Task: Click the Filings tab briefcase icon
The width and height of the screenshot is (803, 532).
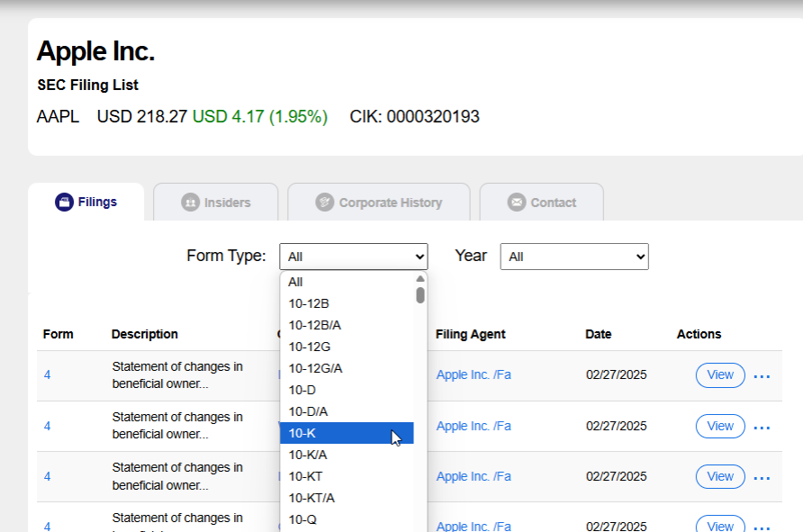Action: coord(62,202)
